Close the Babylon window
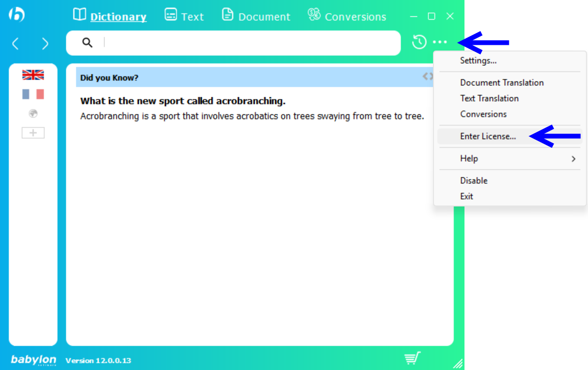 coord(450,16)
